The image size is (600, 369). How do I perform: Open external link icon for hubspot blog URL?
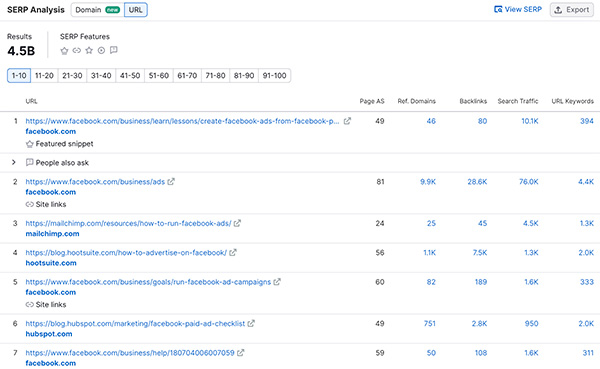point(251,323)
